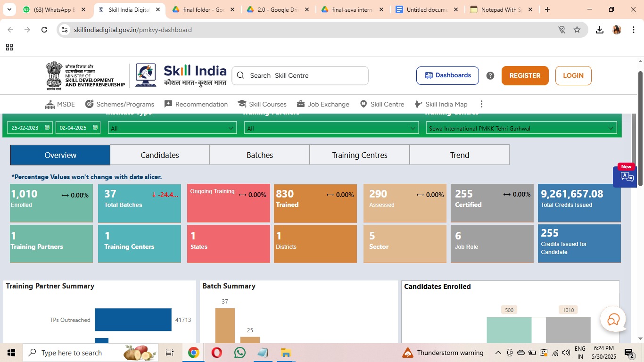The height and width of the screenshot is (362, 644).
Task: Click the 290 Assessed card
Action: click(x=405, y=203)
